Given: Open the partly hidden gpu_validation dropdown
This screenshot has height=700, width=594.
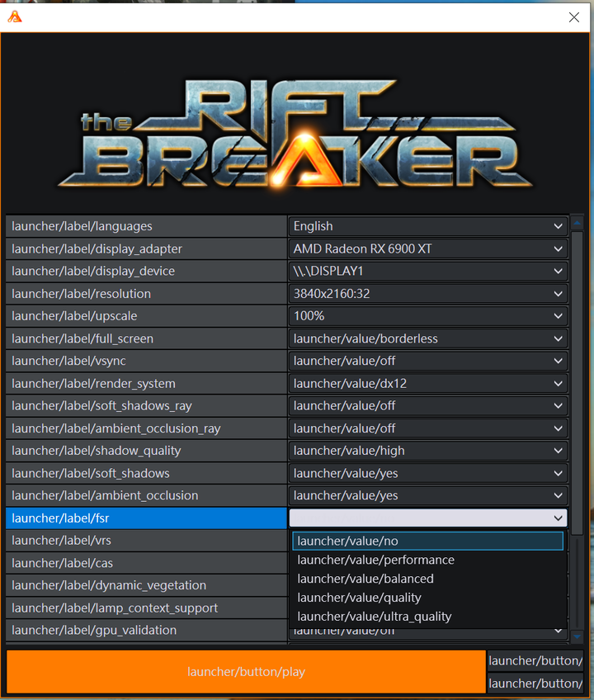Looking at the screenshot, I should [428, 631].
